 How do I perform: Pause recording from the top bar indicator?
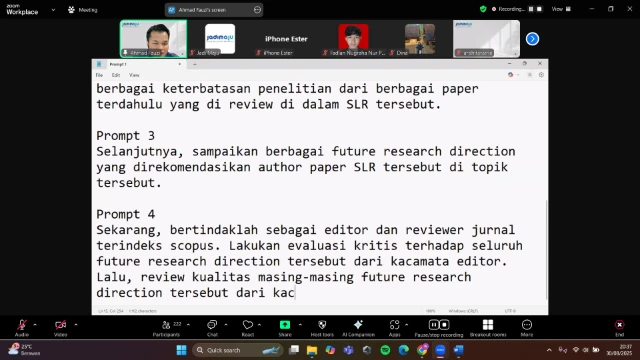coord(531,9)
